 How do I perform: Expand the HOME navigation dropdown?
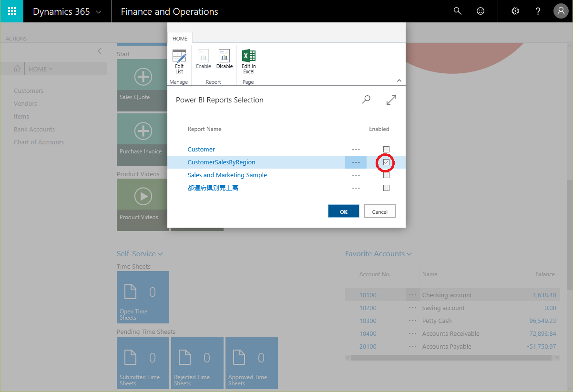point(41,69)
